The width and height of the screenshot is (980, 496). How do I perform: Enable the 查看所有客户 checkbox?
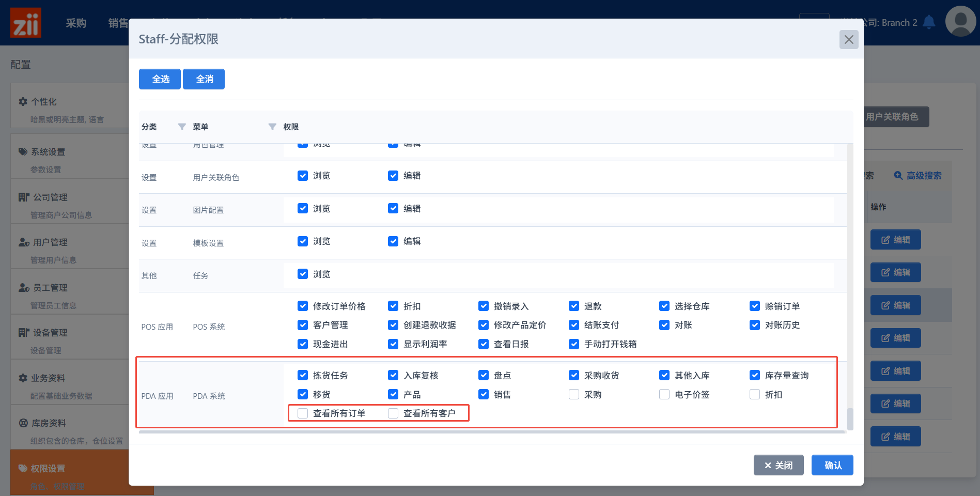pos(393,413)
